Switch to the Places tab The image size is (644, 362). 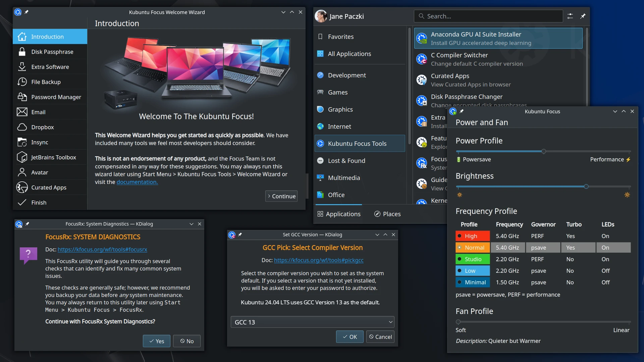click(x=387, y=214)
